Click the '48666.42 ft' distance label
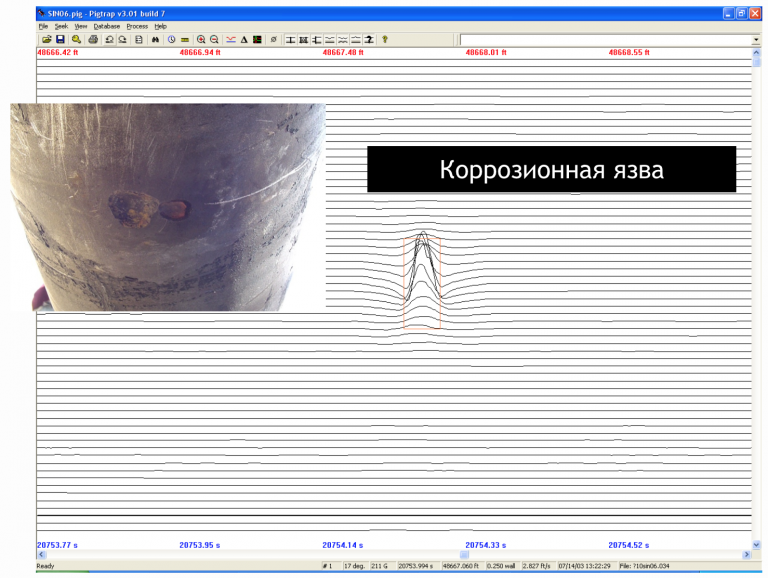Image resolution: width=768 pixels, height=578 pixels. (x=58, y=52)
